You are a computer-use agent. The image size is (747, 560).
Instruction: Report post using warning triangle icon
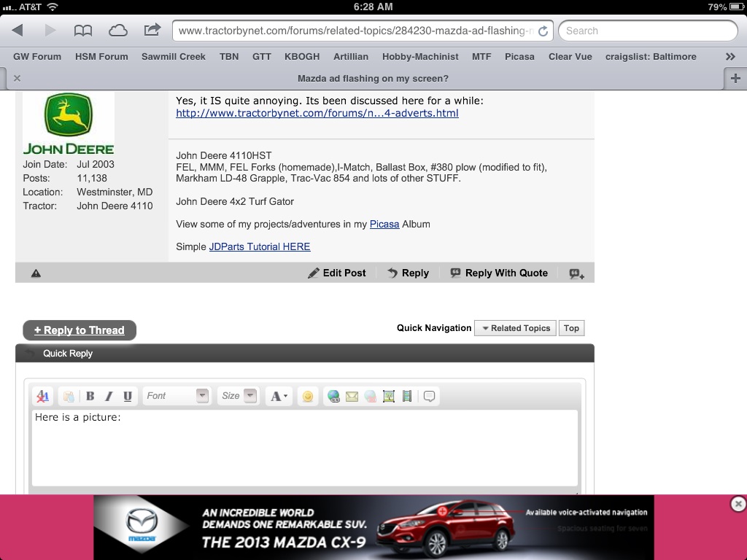[36, 273]
